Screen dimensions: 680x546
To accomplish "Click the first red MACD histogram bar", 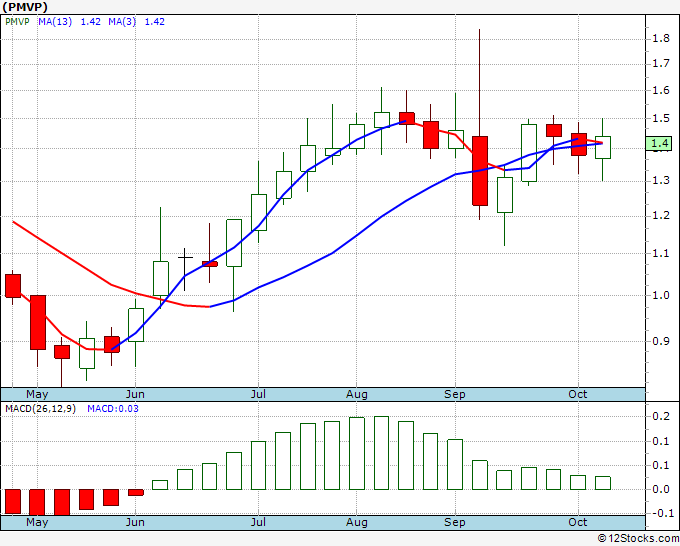I will point(13,502).
